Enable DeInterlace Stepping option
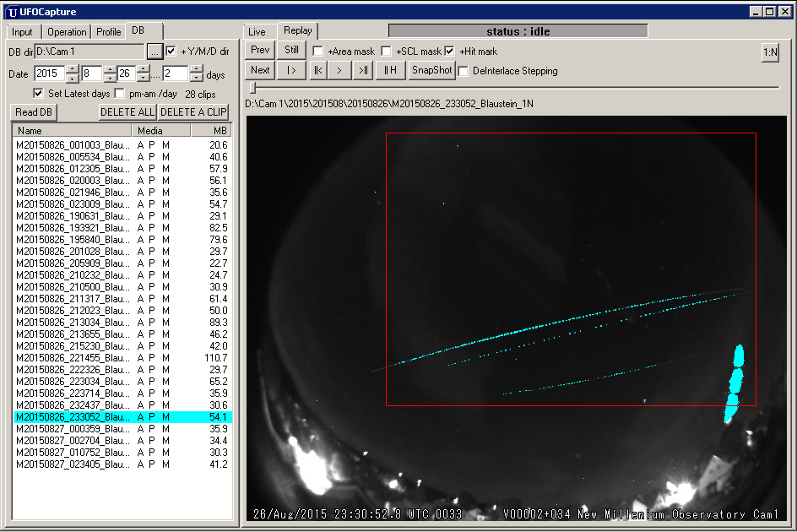 464,72
